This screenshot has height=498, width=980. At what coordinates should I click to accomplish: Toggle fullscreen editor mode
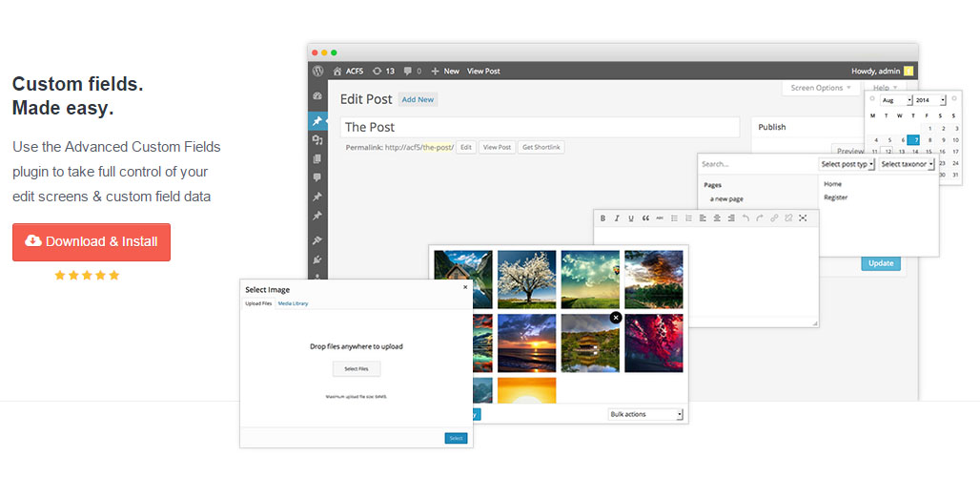(803, 218)
